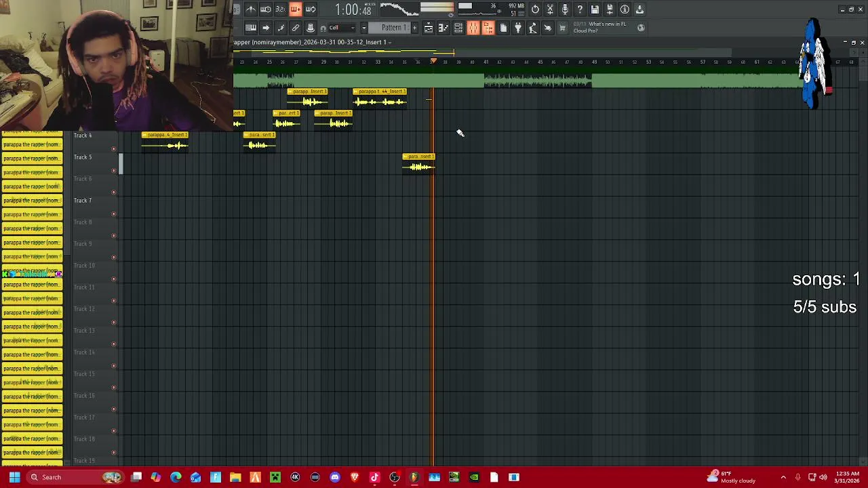This screenshot has width=868, height=488.
Task: Open the playlist view icon
Action: (429, 28)
